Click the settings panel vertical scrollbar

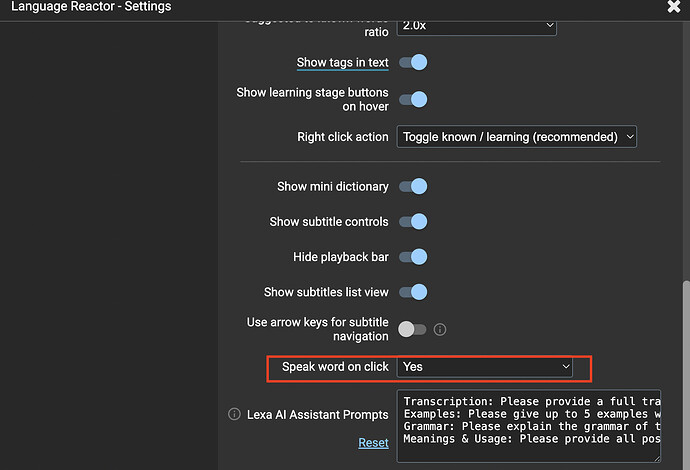[x=686, y=374]
